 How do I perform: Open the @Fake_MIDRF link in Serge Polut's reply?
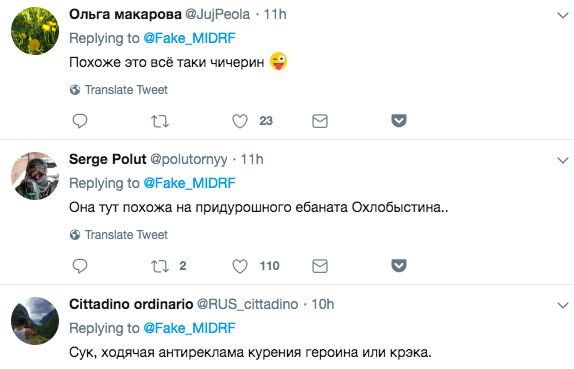(189, 183)
